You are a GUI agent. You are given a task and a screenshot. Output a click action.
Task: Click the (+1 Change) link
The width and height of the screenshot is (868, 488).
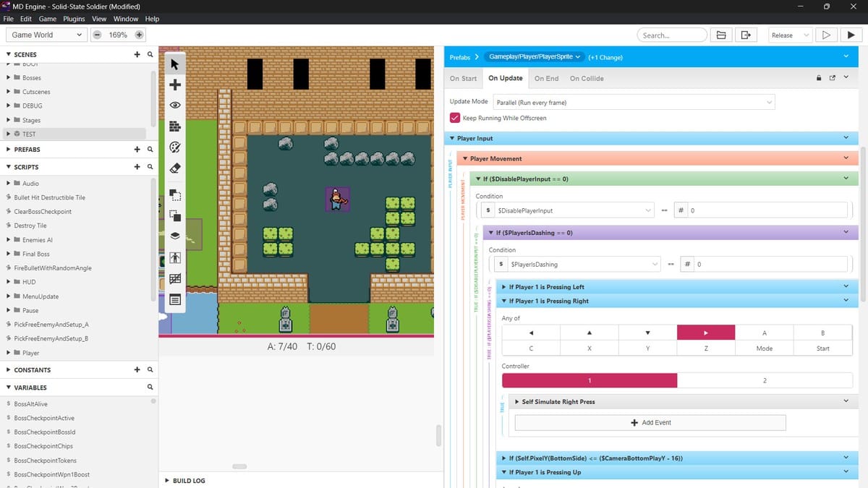click(605, 57)
